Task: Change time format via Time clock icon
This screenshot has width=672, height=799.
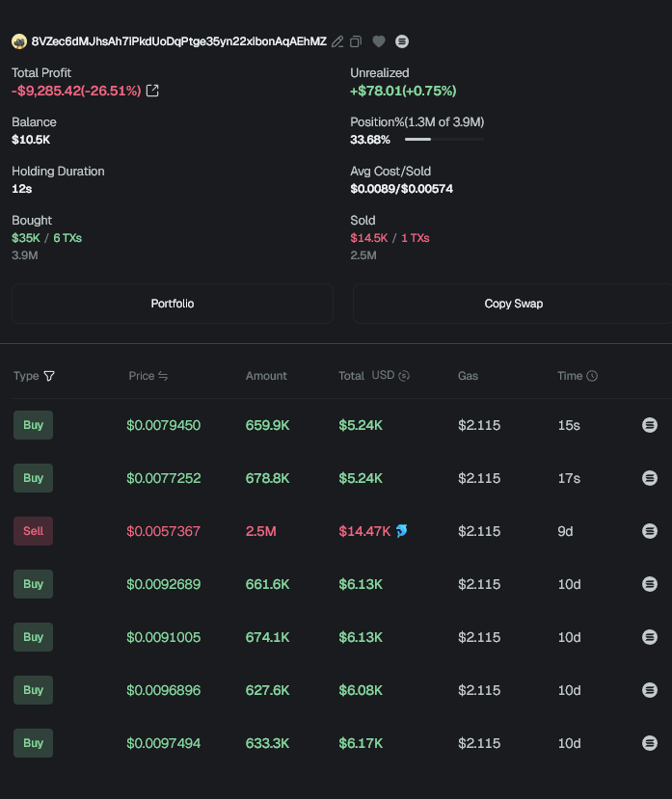Action: pos(592,376)
